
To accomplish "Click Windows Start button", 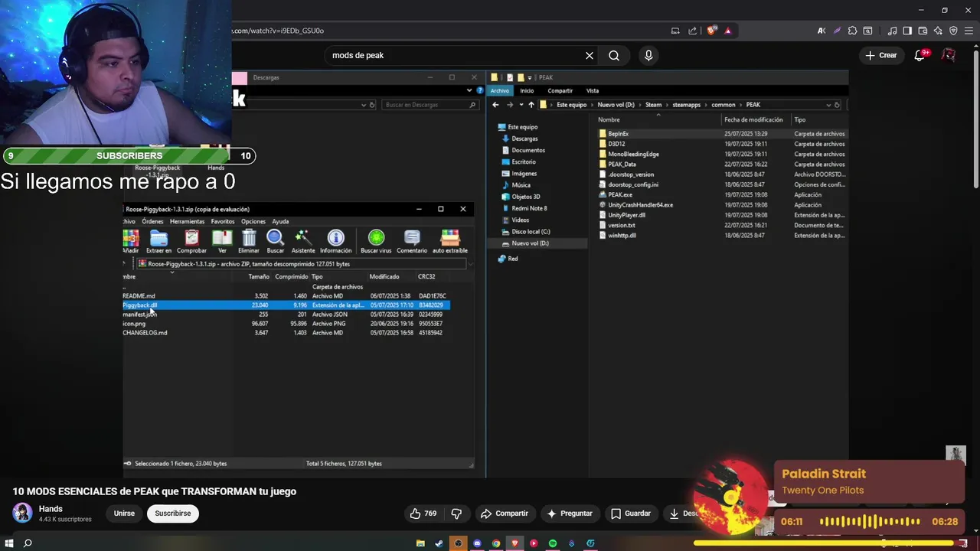I will pyautogui.click(x=9, y=543).
